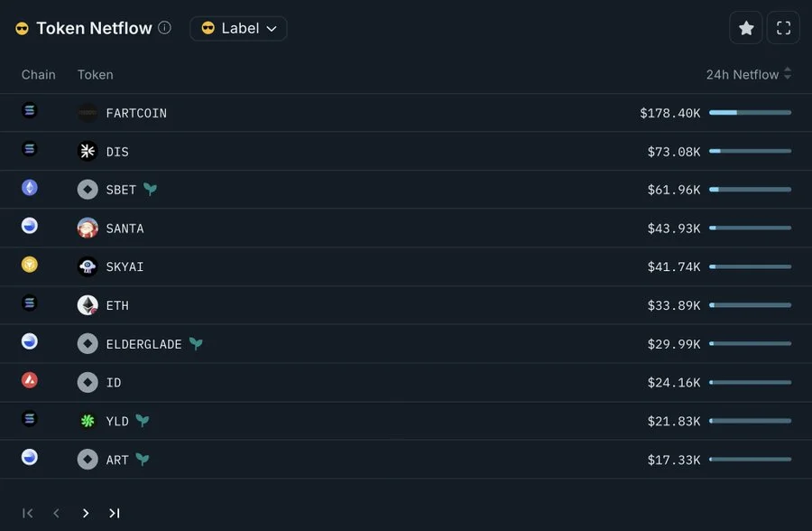Click the info icon beside Token Netflow

(164, 28)
